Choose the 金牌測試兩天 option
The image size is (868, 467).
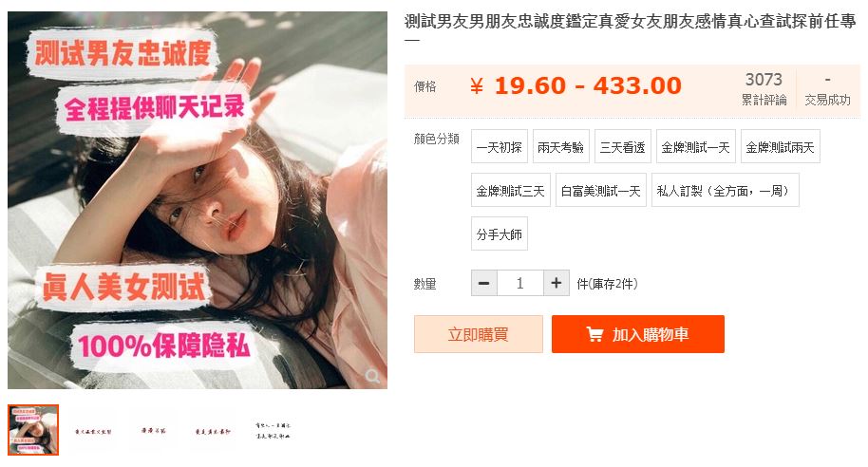coord(781,146)
